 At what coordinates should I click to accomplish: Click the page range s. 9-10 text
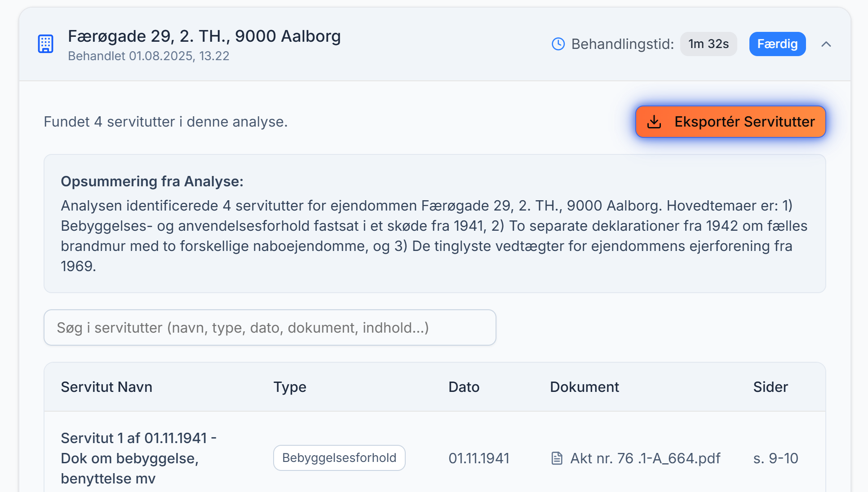775,458
